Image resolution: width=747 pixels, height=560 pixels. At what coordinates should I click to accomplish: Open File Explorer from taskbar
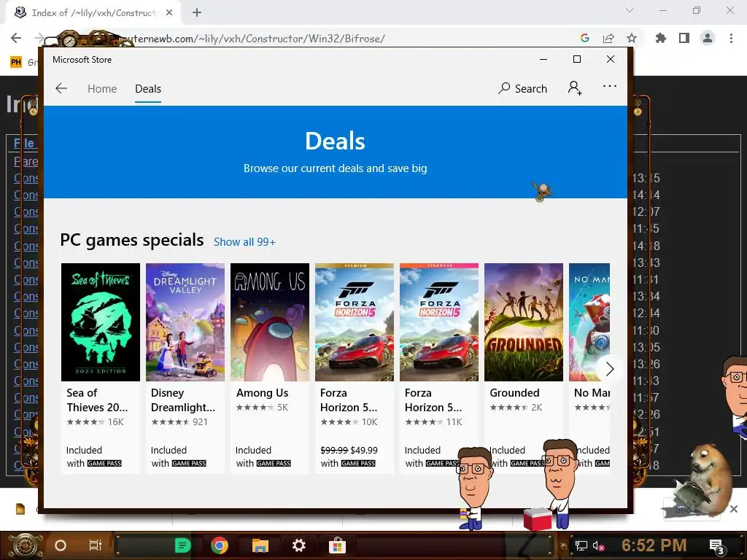(x=260, y=545)
